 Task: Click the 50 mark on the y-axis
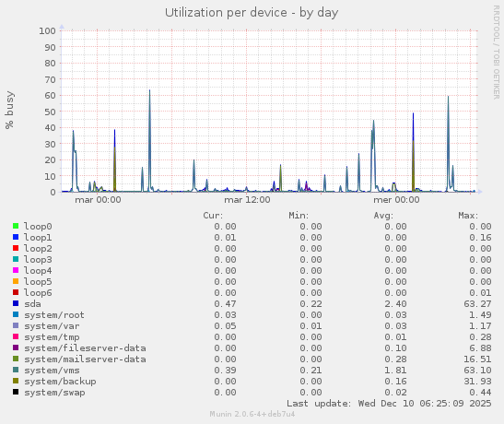click(50, 112)
